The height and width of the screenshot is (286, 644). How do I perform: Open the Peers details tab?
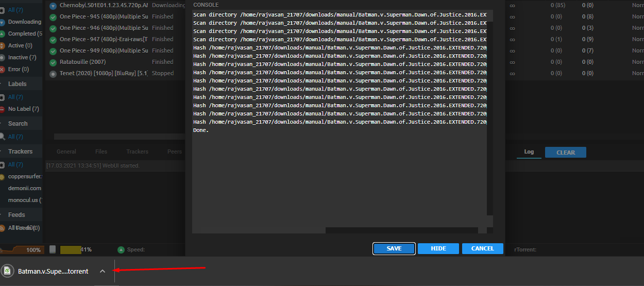coord(175,152)
